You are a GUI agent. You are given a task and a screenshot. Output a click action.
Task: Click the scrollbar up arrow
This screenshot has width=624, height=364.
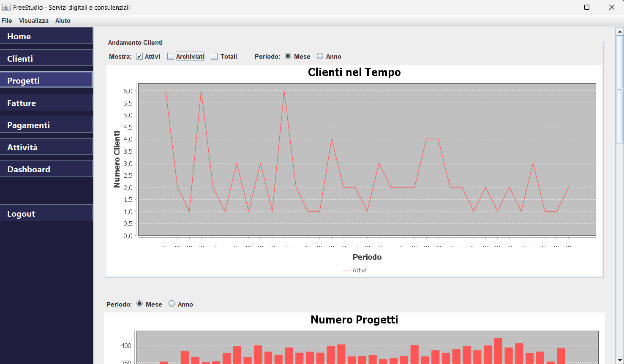click(620, 31)
